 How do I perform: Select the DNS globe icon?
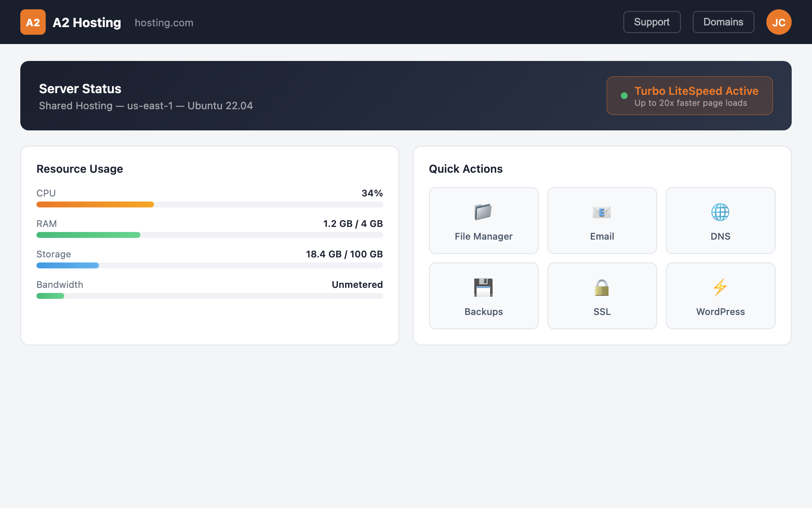[720, 212]
